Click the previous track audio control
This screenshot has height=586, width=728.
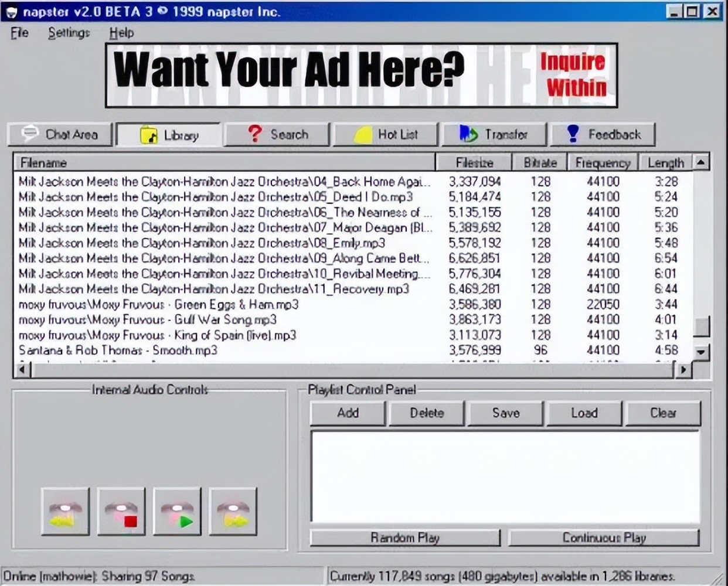[x=65, y=511]
